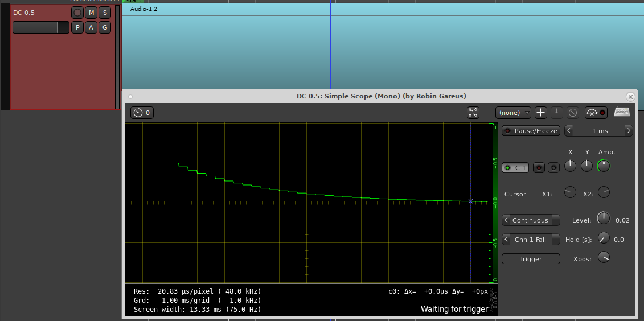Click the right arrow of 1 ms timebase
Screen dimensions: 644x321
[629, 131]
